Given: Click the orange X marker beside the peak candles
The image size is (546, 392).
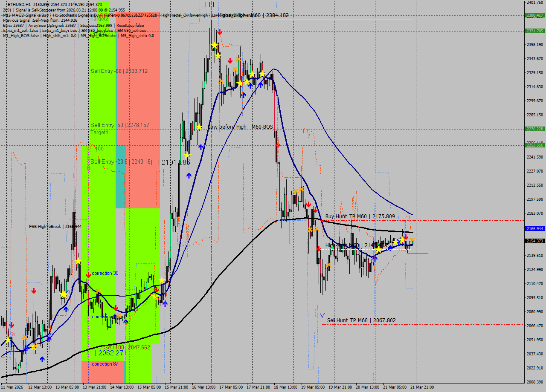Looking at the screenshot, I should pos(238,60).
